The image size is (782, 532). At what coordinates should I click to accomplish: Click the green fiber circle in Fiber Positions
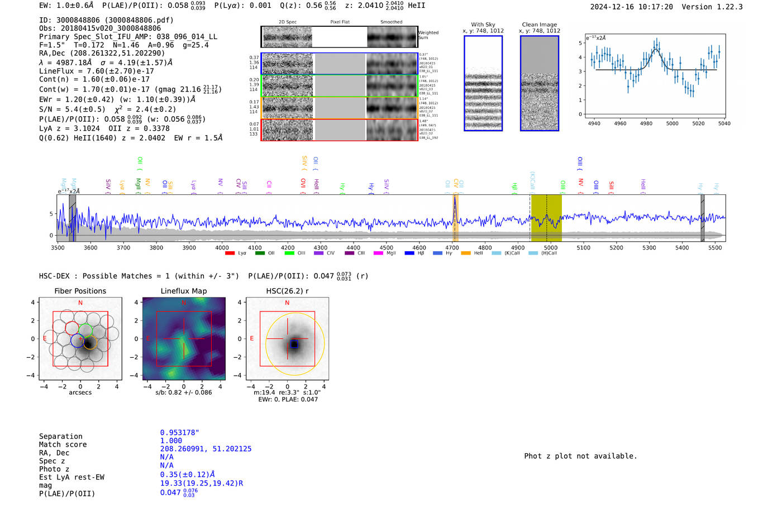(x=85, y=330)
